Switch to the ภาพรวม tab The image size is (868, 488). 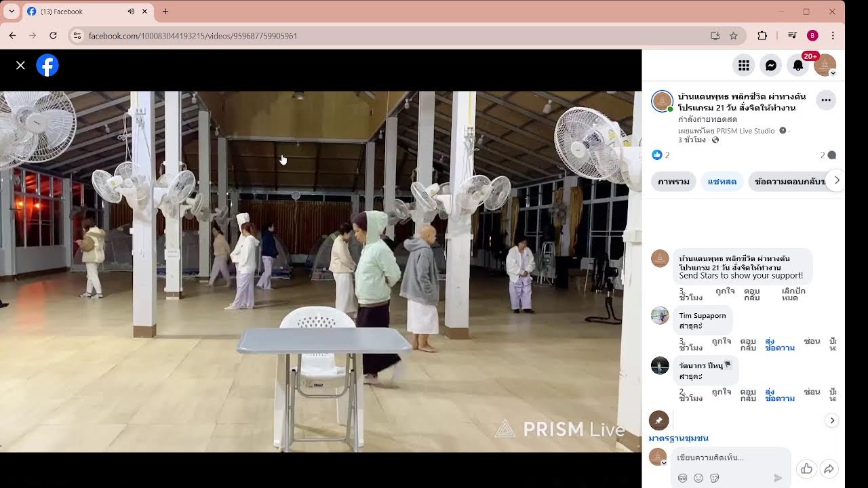pyautogui.click(x=673, y=182)
